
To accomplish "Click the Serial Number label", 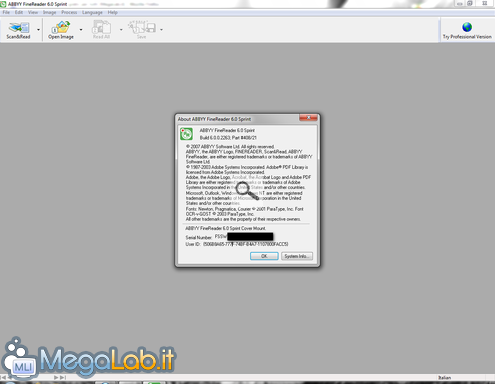I will point(199,238).
